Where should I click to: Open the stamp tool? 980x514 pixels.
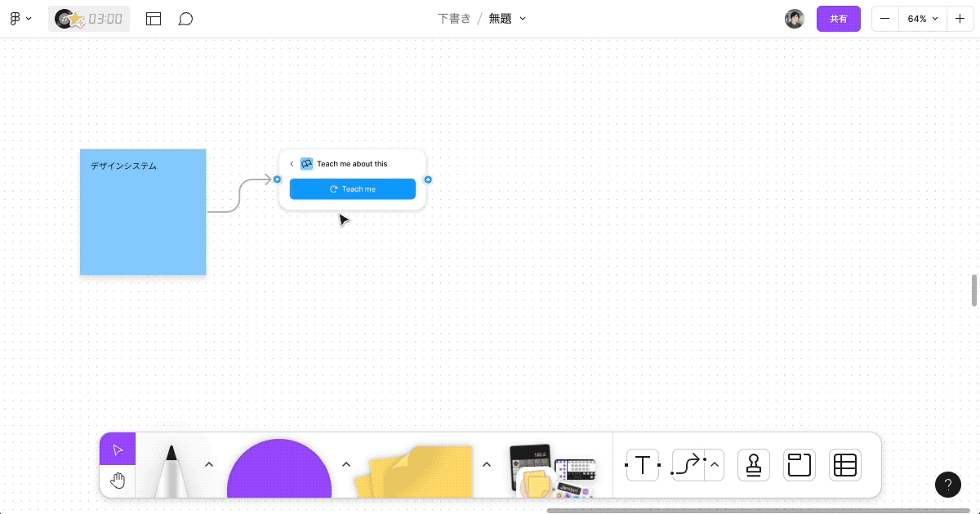click(753, 465)
